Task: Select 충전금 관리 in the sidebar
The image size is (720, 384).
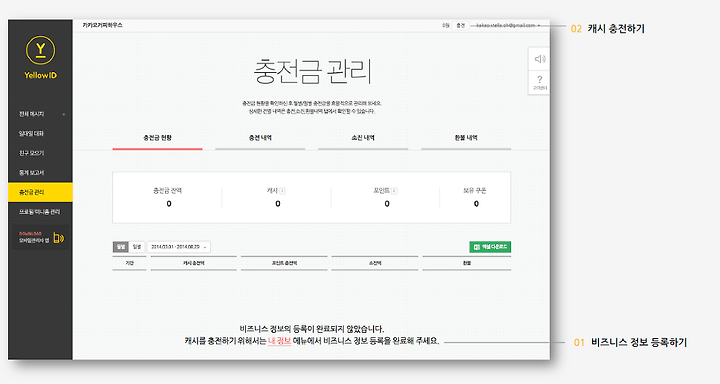Action: [x=40, y=192]
